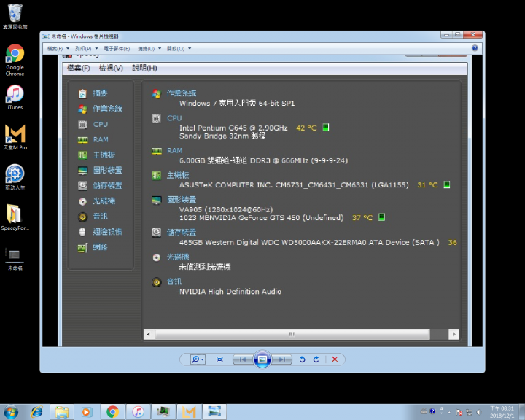Launch Internet Explorer from the taskbar
525x420 pixels.
37,412
